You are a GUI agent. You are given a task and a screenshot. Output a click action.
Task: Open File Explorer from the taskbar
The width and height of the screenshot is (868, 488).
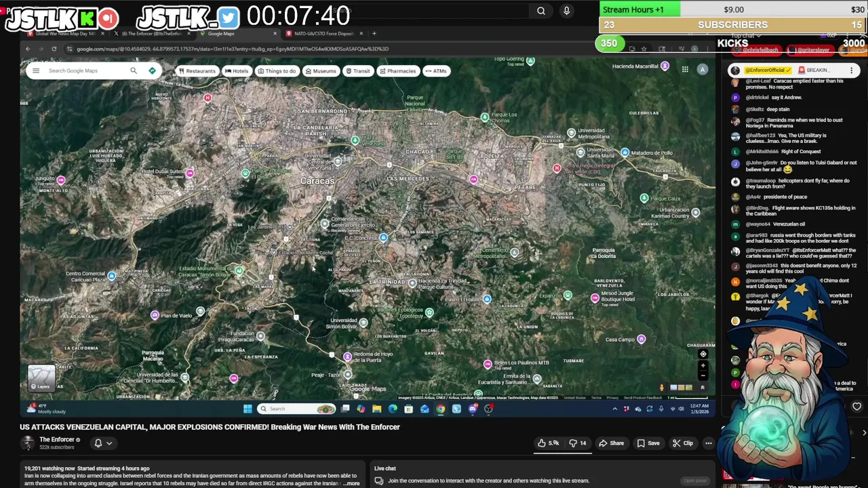coord(376,409)
